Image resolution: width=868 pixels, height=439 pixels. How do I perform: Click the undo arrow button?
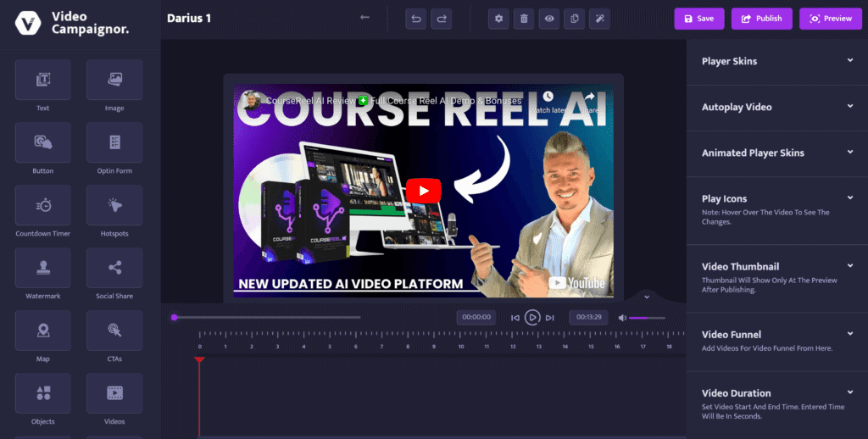coord(415,19)
